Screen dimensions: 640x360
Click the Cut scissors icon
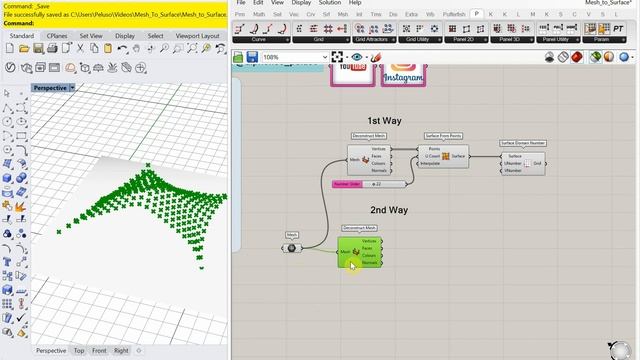80,49
